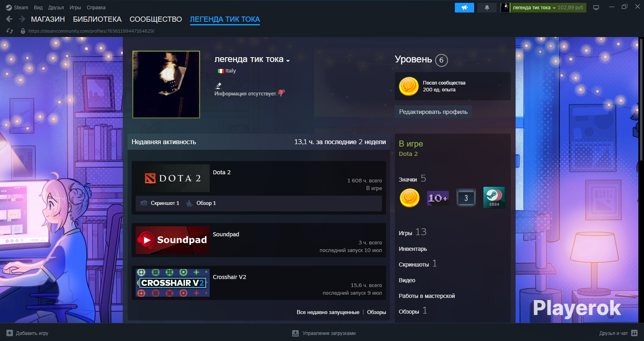Viewport: 644px width, 341px height.
Task: Click the large profile avatar image
Action: pyautogui.click(x=166, y=85)
